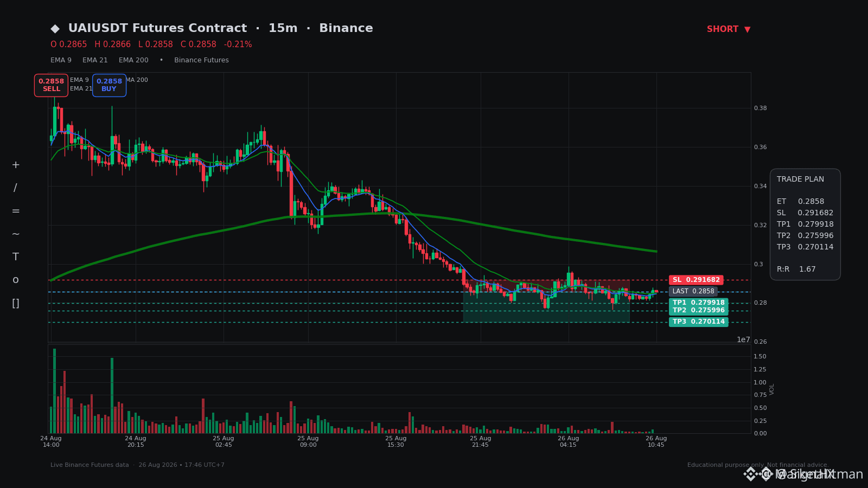The image size is (868, 488).
Task: Click the 0.2858 BUY button
Action: click(x=109, y=85)
